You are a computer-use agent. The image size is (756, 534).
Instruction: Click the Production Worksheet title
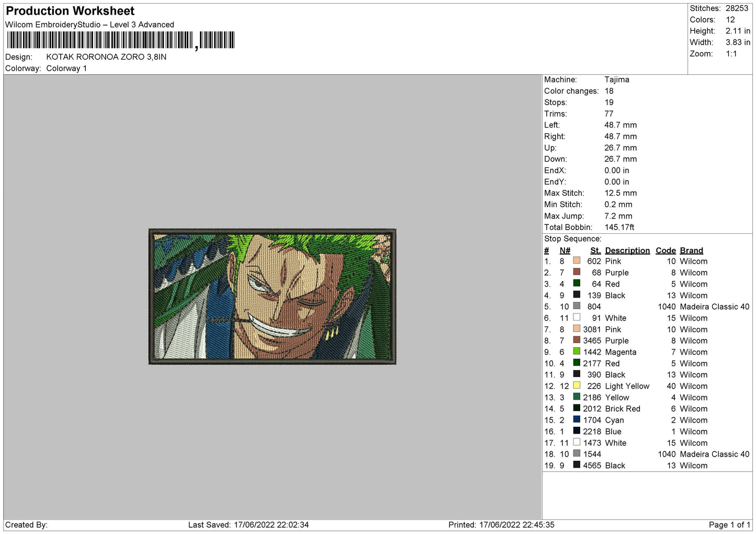pos(70,11)
